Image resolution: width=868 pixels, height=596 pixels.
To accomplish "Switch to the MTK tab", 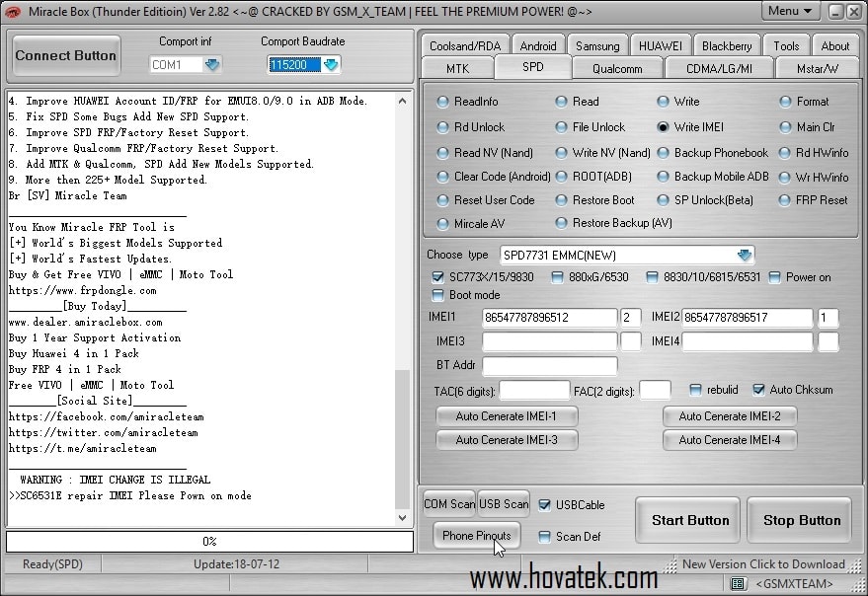I will [x=457, y=69].
